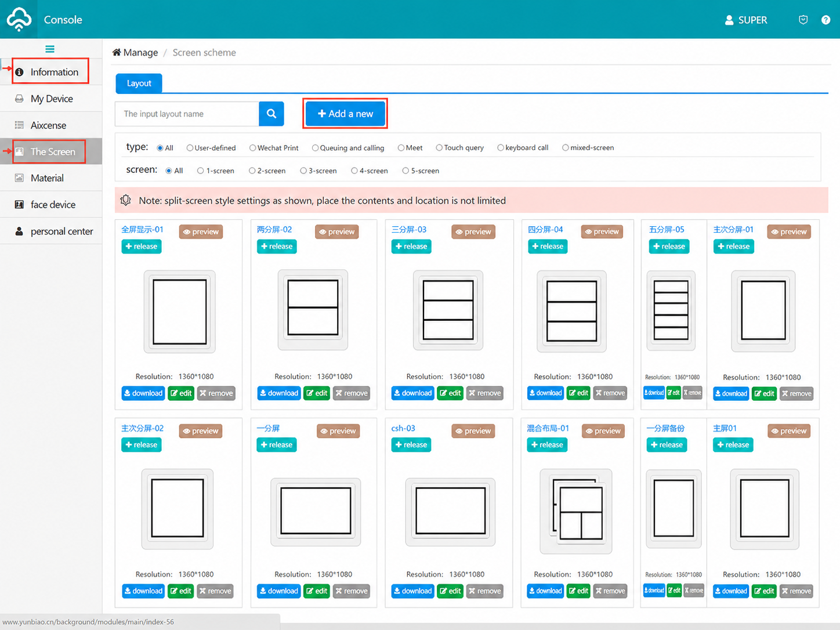The height and width of the screenshot is (630, 840).
Task: Preview the 一分屏 layout
Action: click(x=338, y=431)
